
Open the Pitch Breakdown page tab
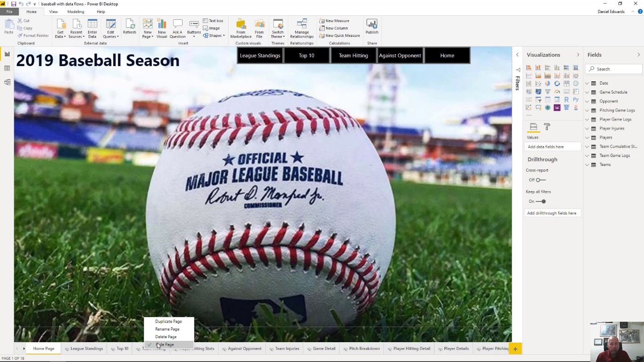[361, 349]
